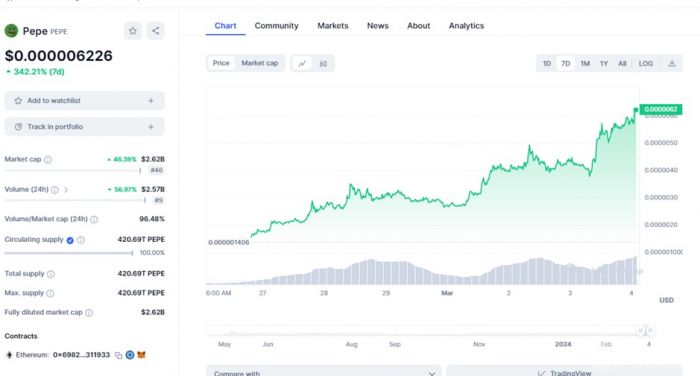
Task: Expand the Volume (24h) chevron
Action: 66,190
